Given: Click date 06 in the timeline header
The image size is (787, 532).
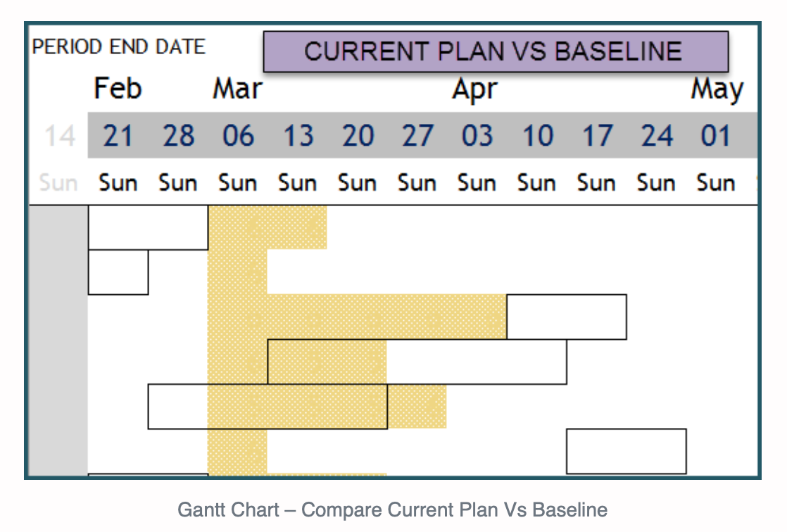Looking at the screenshot, I should tap(238, 136).
